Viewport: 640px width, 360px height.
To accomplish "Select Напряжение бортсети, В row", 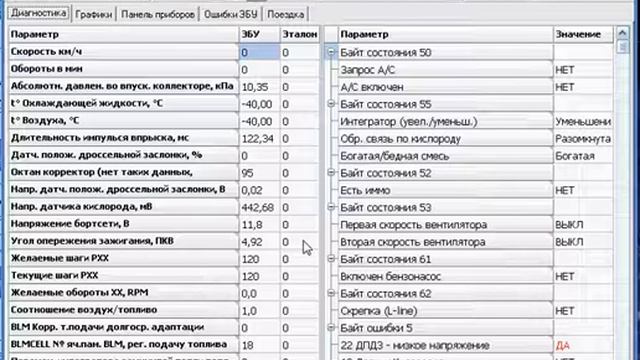I will coord(123,224).
